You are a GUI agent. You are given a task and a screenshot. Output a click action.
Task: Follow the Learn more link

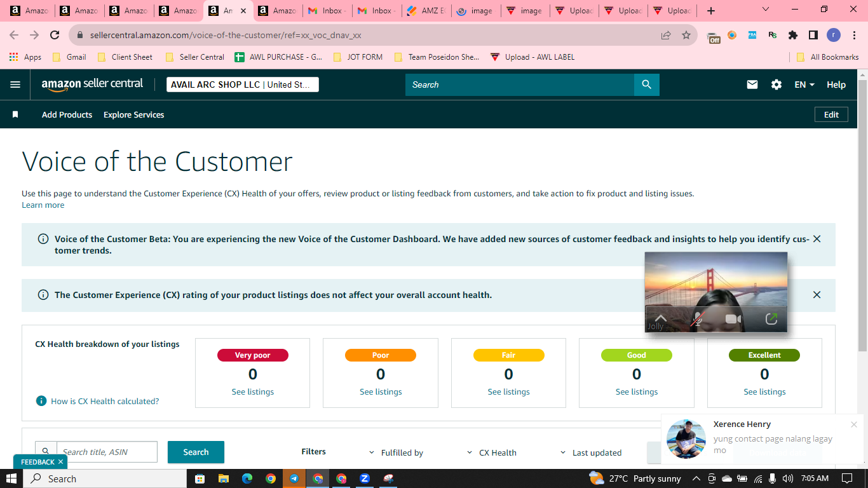point(43,205)
